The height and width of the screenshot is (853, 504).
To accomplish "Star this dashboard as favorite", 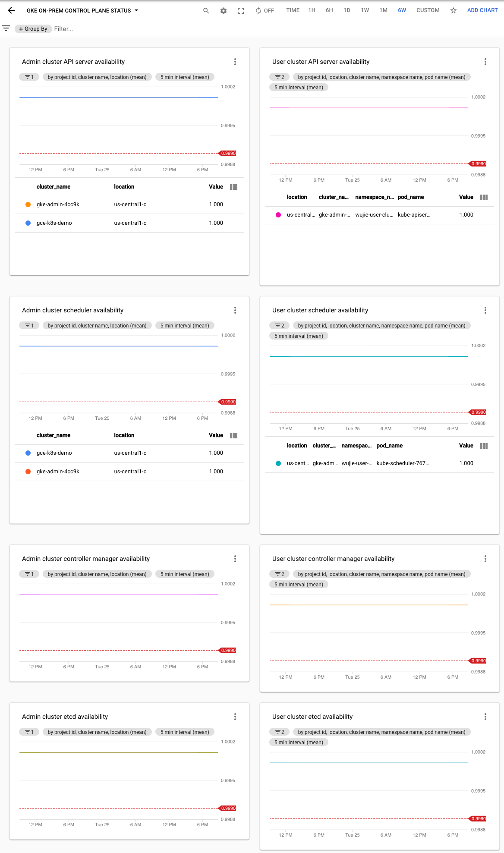I will point(454,11).
